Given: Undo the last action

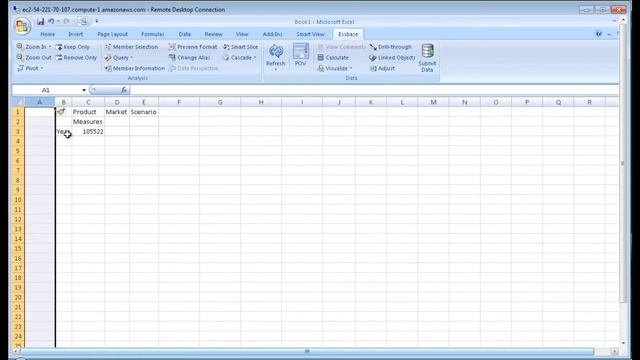Looking at the screenshot, I should [51, 22].
